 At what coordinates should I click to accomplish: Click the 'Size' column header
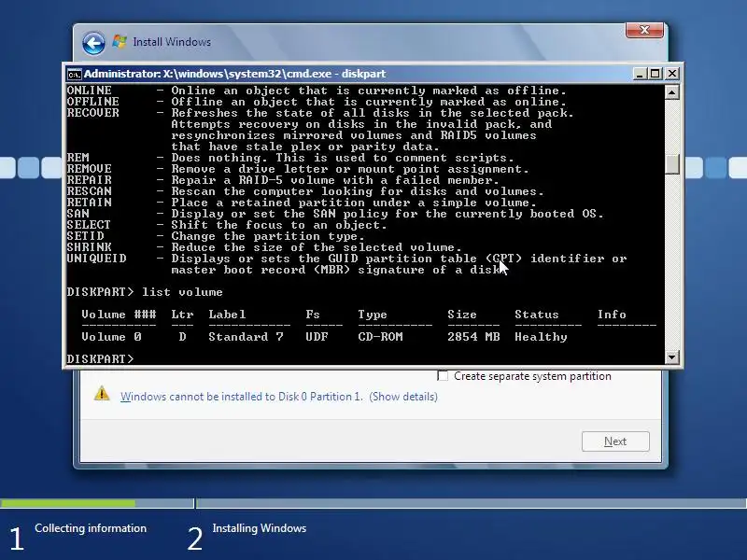[x=462, y=315]
